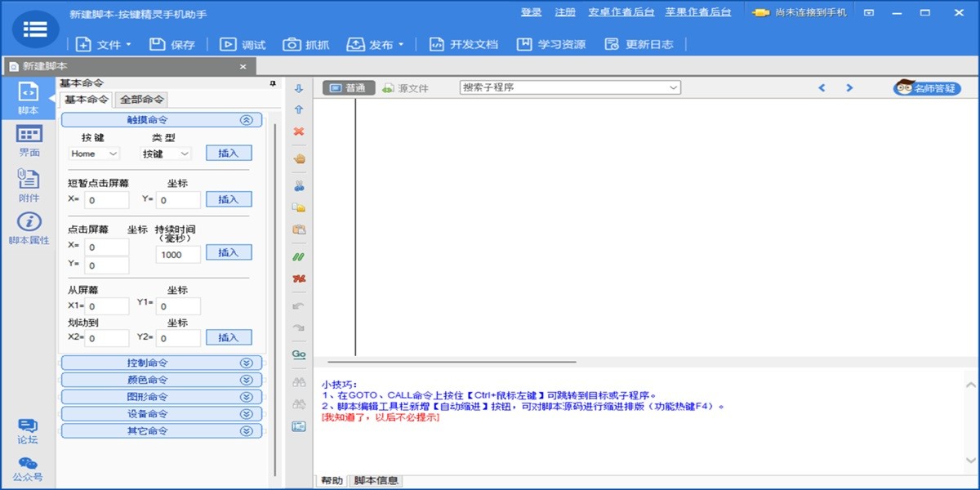
Task: Click the X coordinate input field
Action: [106, 198]
